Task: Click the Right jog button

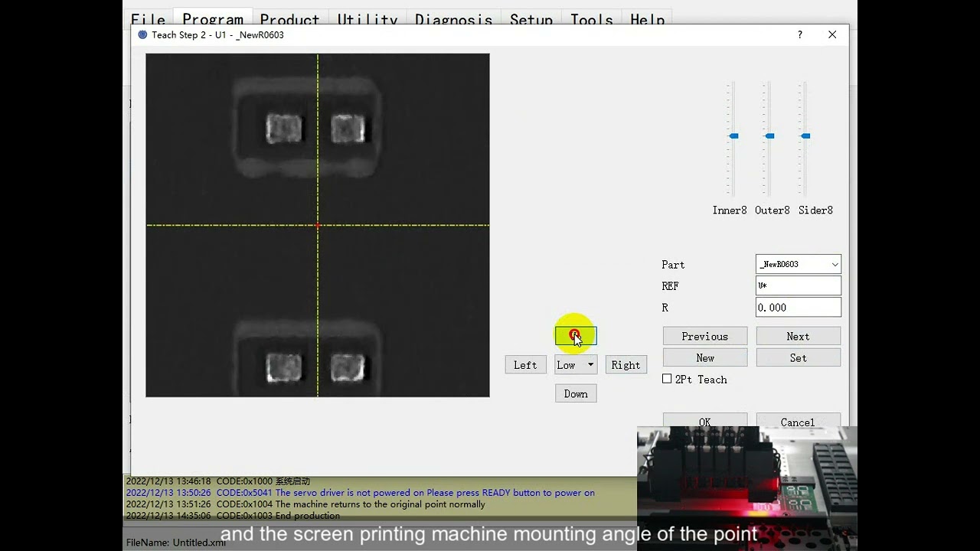Action: [x=626, y=365]
